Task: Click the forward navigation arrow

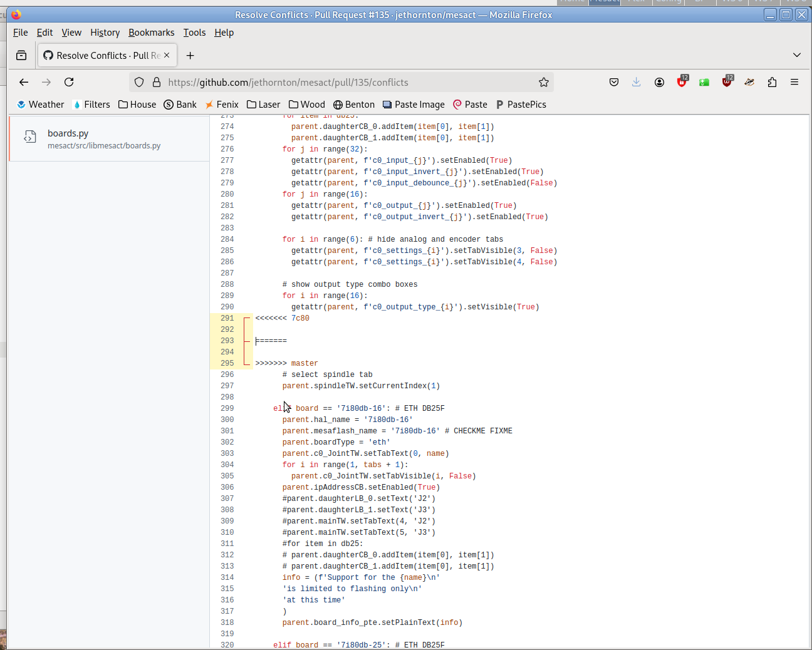Action: click(x=46, y=82)
